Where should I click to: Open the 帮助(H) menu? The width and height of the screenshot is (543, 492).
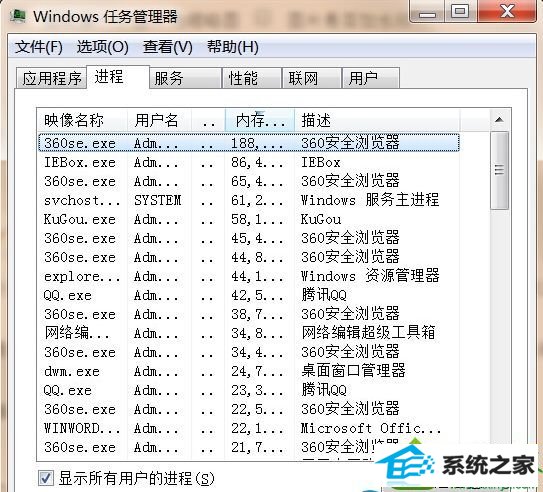[233, 47]
